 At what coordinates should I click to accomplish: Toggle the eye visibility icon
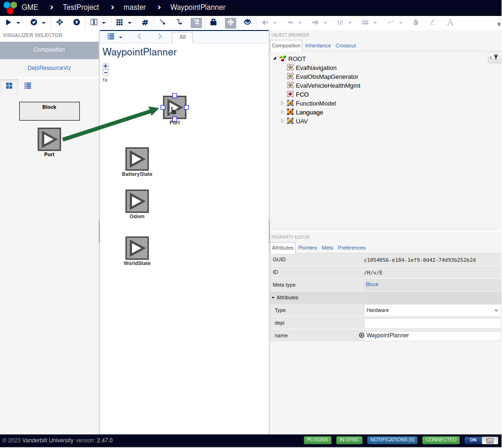pyautogui.click(x=247, y=22)
